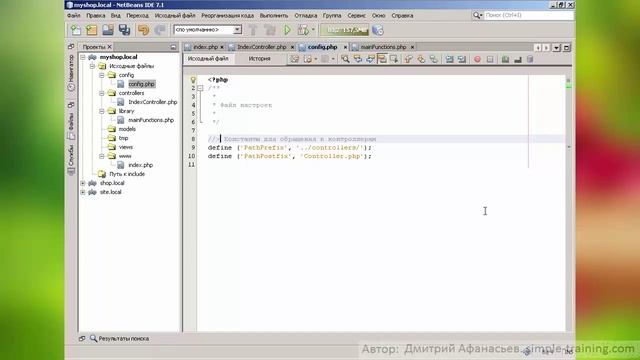640x360 pixels.
Task: Open the Отладка menu
Action: [x=306, y=16]
